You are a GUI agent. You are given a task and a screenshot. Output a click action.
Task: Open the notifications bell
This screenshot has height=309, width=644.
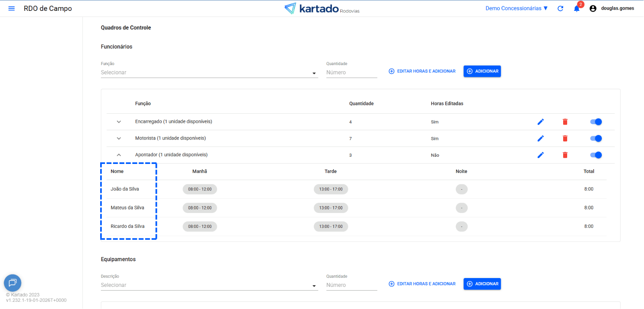tap(576, 9)
